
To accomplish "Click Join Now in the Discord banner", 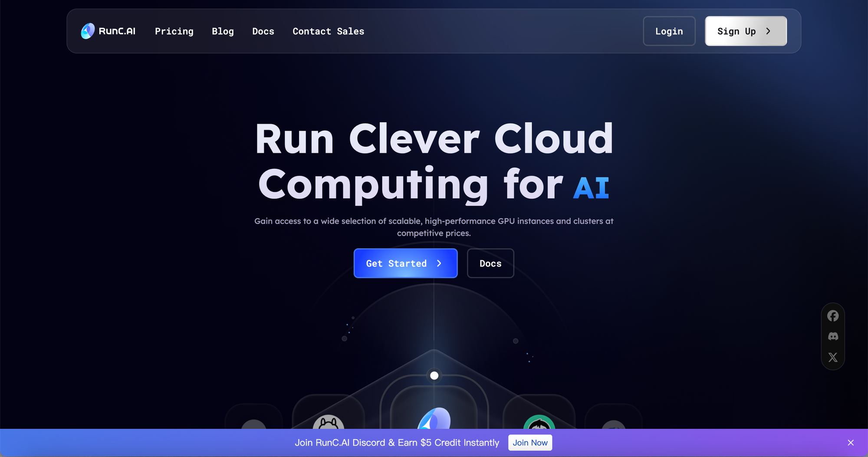I will click(530, 443).
